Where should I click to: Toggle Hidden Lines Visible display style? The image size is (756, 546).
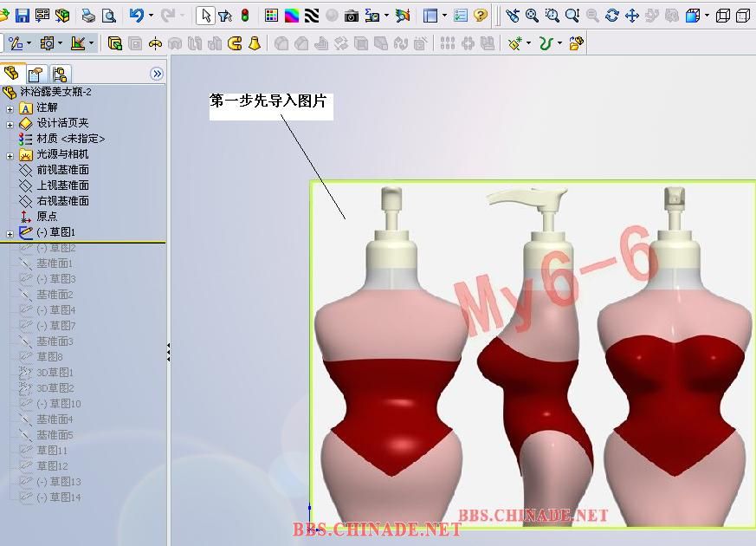coord(743,16)
